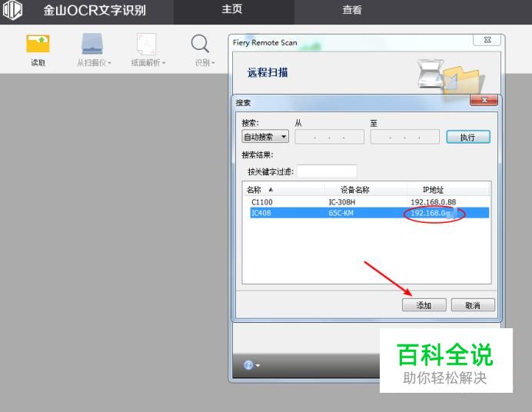
Task: Sort by the 名称 column header
Action: tap(284, 190)
